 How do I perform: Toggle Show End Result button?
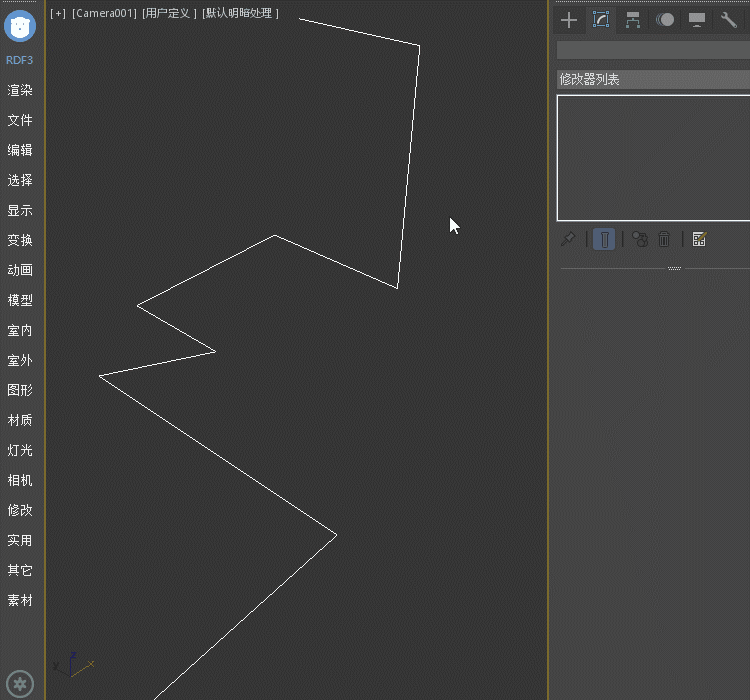pyautogui.click(x=604, y=239)
